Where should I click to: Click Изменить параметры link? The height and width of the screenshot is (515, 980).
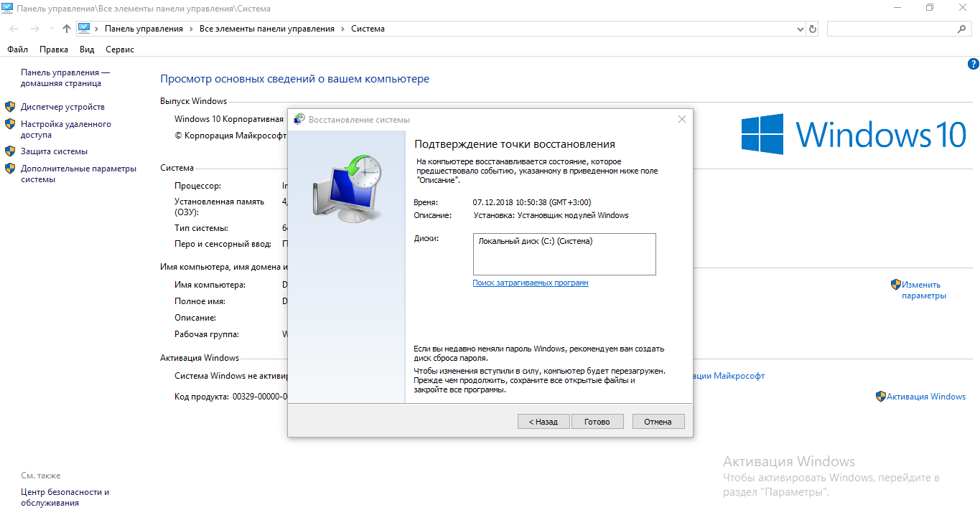click(924, 290)
